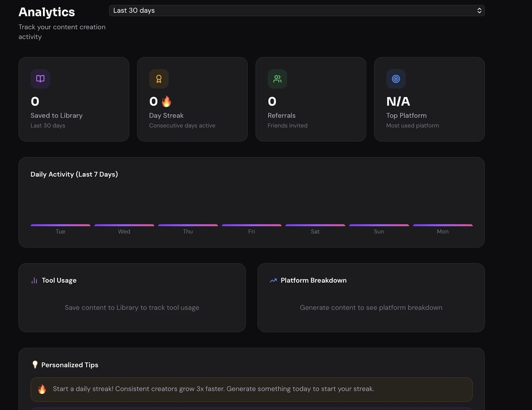Select the Wed activity bar
This screenshot has width=532, height=410.
pyautogui.click(x=124, y=225)
